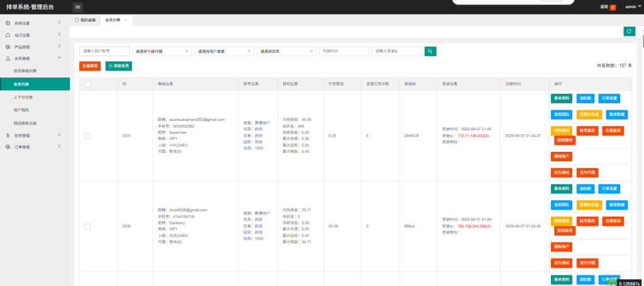Click the 添加会员 button
The image size is (644, 286).
119,66
